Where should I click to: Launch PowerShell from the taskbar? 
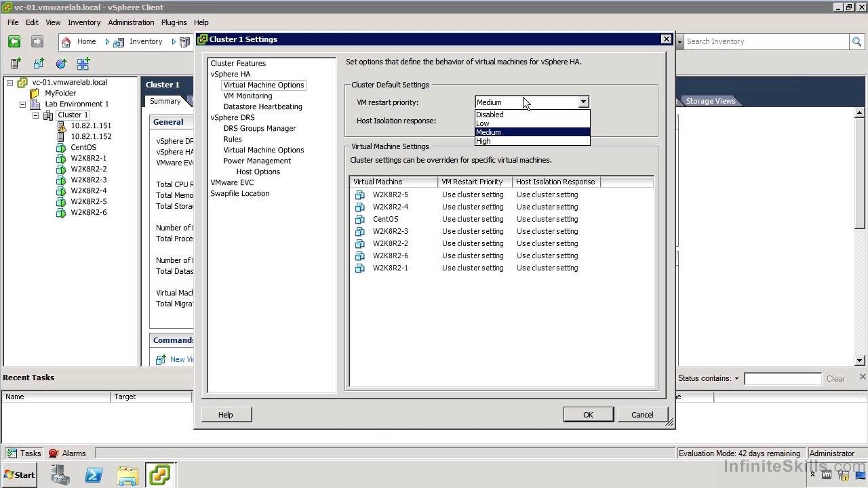tap(94, 475)
